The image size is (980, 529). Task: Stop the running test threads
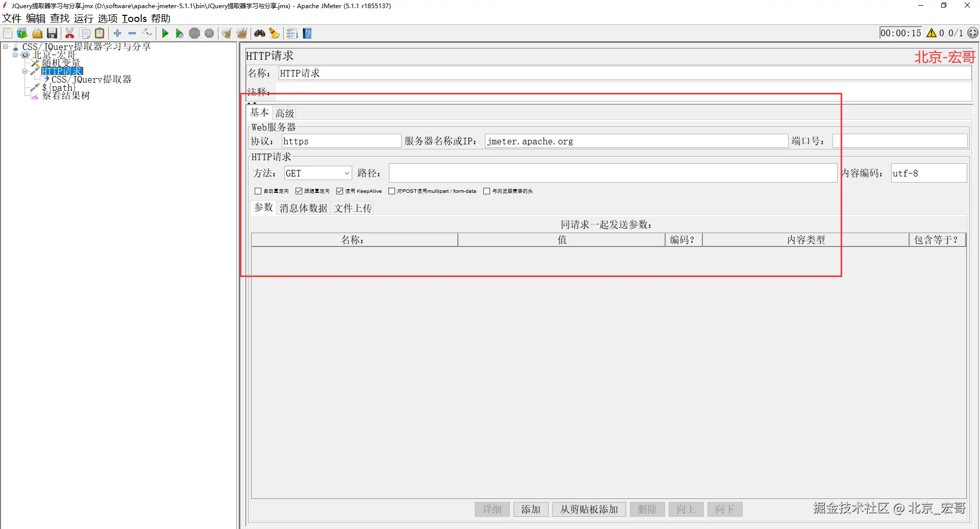[x=194, y=34]
